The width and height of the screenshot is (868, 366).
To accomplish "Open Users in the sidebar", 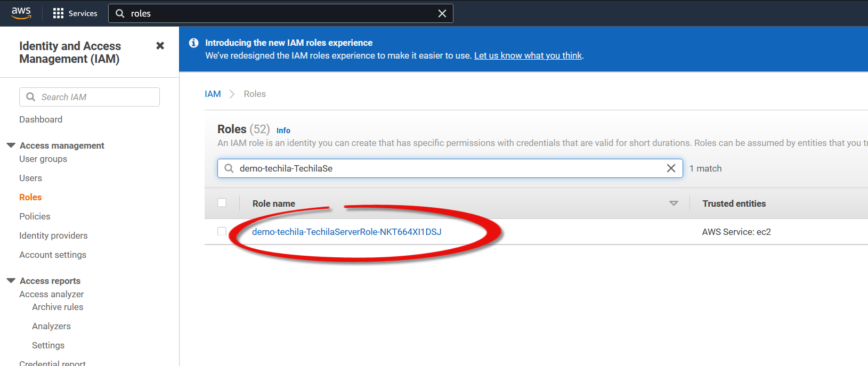I will [x=30, y=178].
